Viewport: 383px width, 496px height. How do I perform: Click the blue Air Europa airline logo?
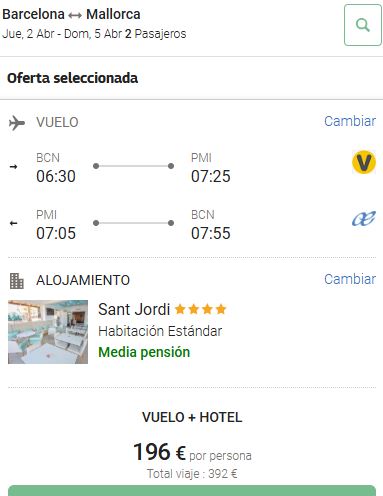tap(364, 219)
